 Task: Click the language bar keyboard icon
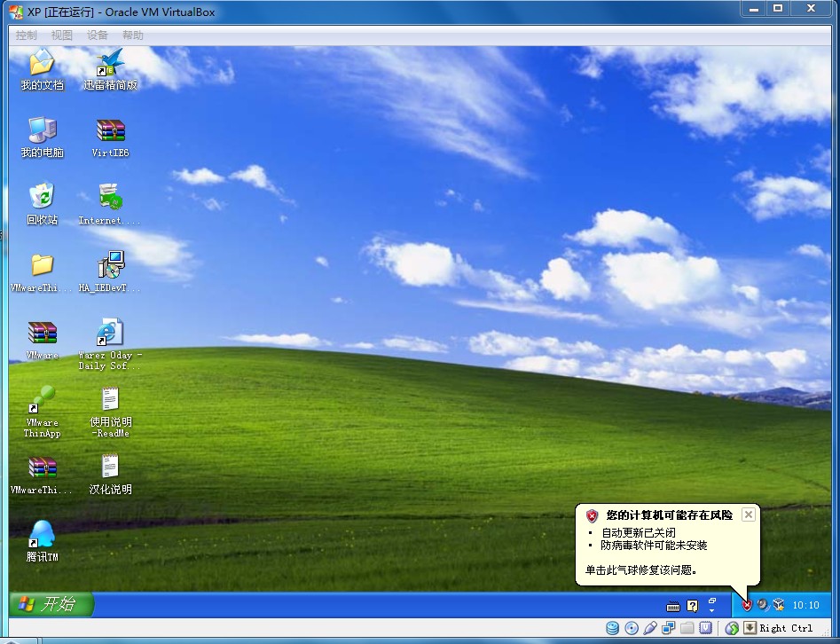pyautogui.click(x=673, y=606)
